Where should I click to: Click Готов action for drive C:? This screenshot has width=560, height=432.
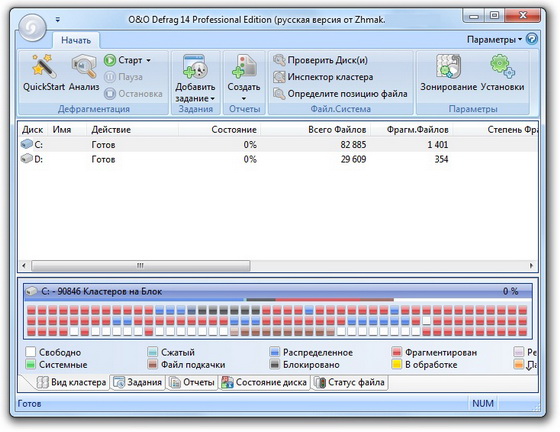(103, 145)
